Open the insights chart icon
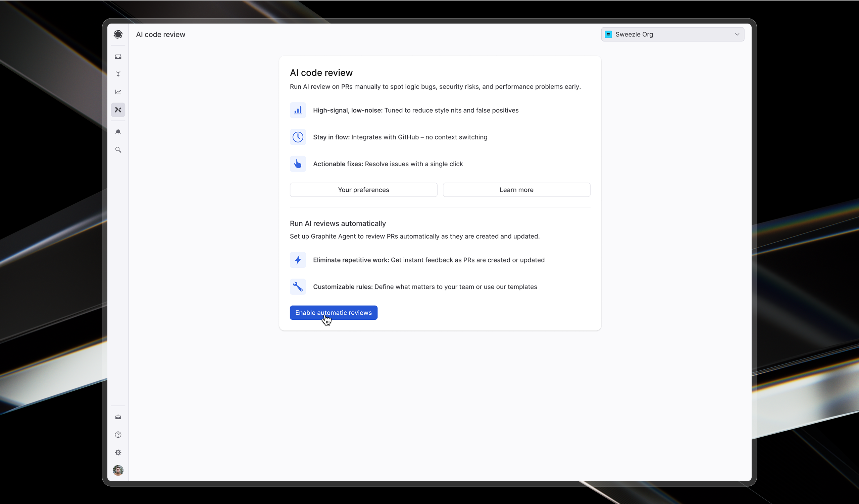This screenshot has height=504, width=859. (118, 92)
